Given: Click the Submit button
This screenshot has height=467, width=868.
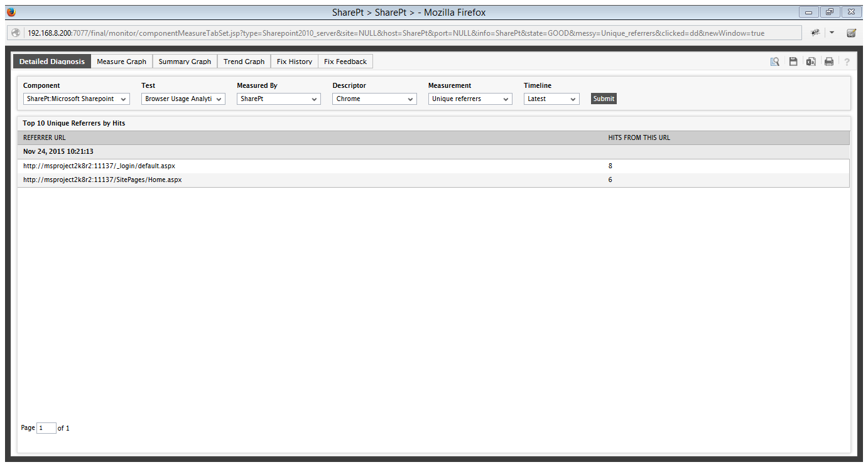Looking at the screenshot, I should [604, 99].
